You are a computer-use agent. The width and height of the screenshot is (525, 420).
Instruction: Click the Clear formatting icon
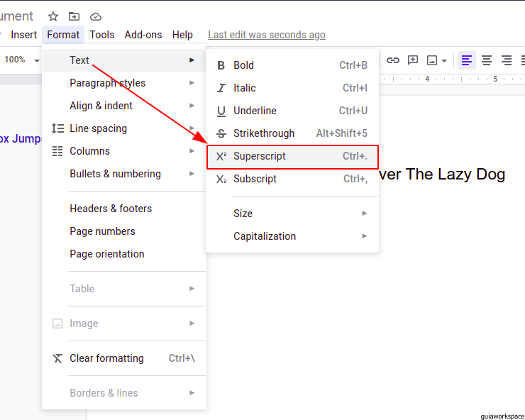click(x=57, y=358)
